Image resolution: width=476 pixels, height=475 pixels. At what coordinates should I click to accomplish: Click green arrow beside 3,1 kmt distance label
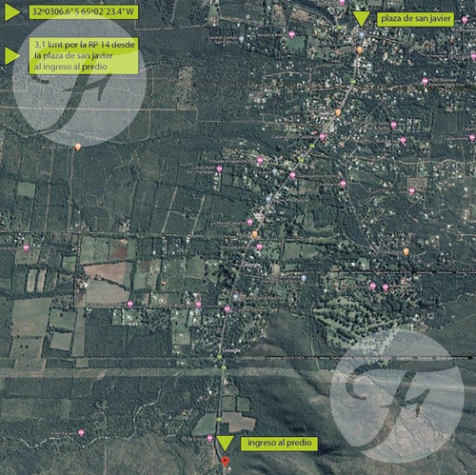click(x=12, y=56)
